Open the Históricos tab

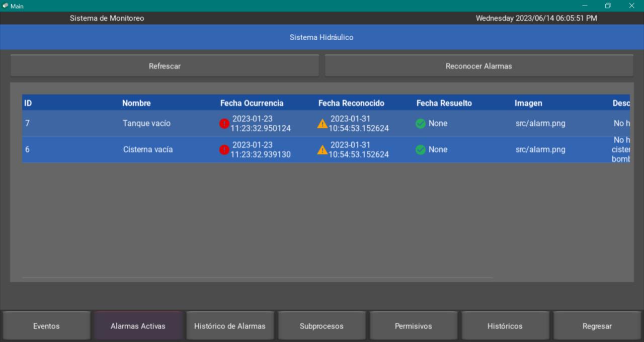[505, 326]
